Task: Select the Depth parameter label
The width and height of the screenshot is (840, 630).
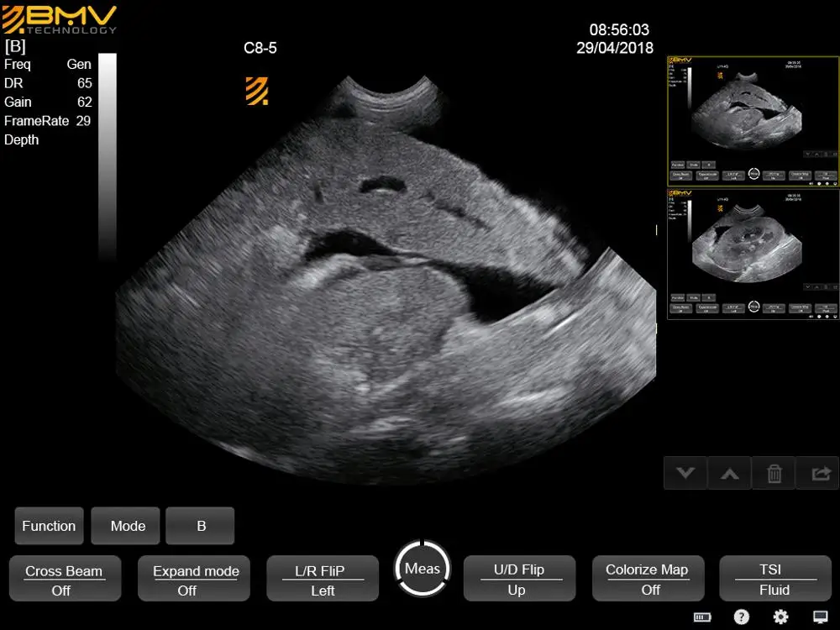Action: pyautogui.click(x=22, y=139)
